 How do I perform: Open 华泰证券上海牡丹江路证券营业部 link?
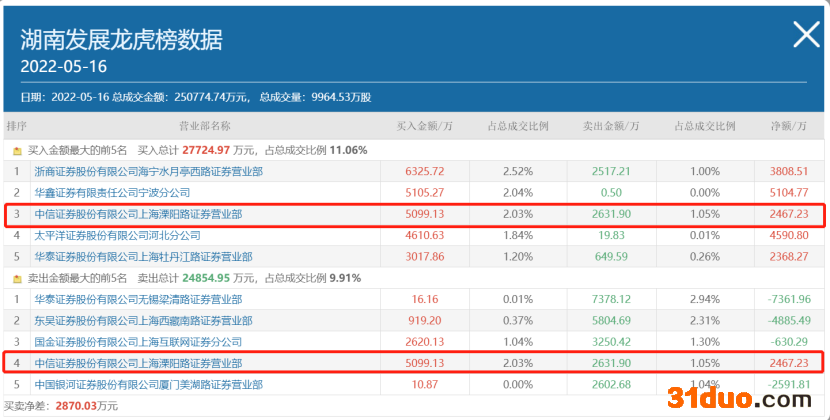[143, 257]
